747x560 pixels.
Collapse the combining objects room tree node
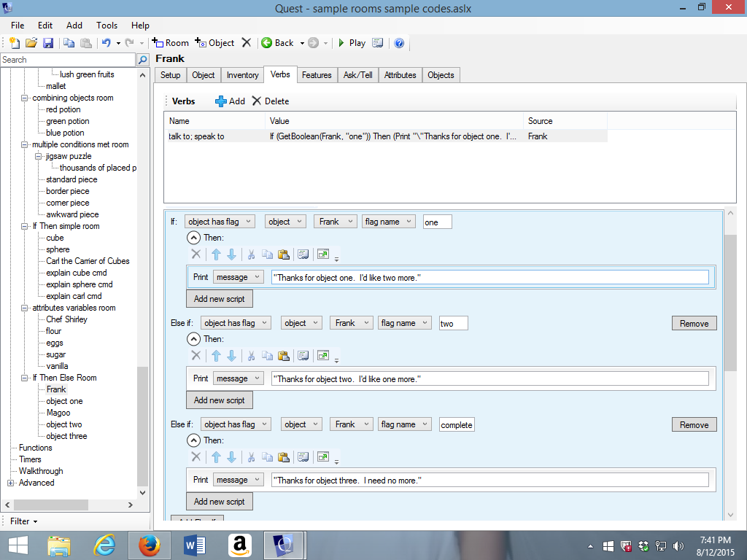tap(24, 98)
